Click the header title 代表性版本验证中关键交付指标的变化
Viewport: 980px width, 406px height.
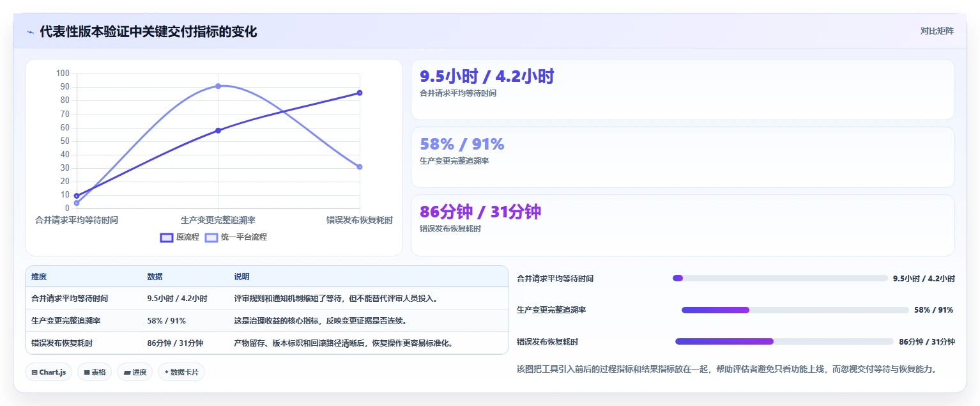(148, 31)
